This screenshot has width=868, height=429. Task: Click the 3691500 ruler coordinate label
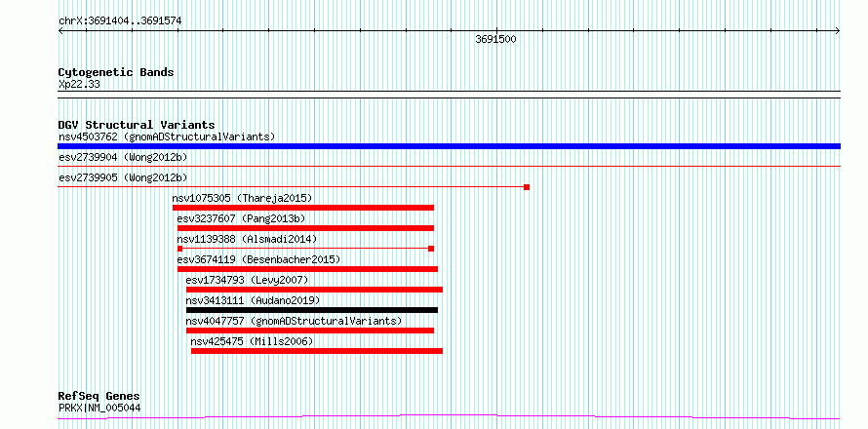pos(495,40)
